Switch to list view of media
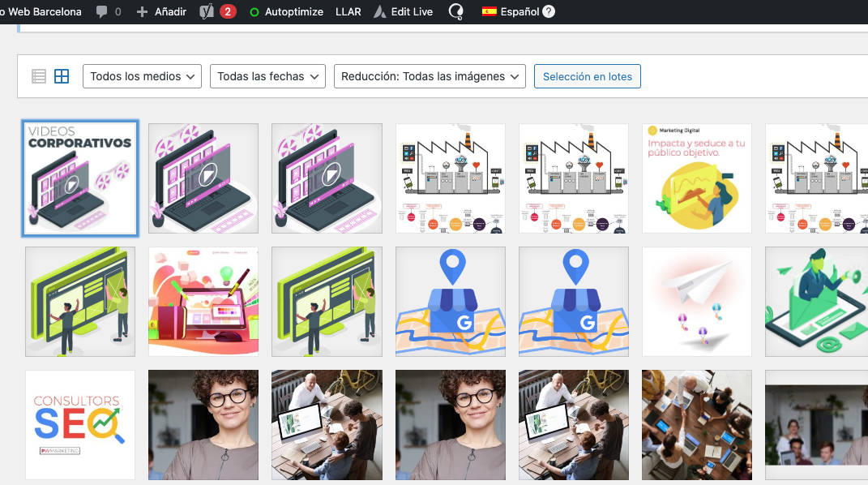The width and height of the screenshot is (868, 485). pos(39,76)
